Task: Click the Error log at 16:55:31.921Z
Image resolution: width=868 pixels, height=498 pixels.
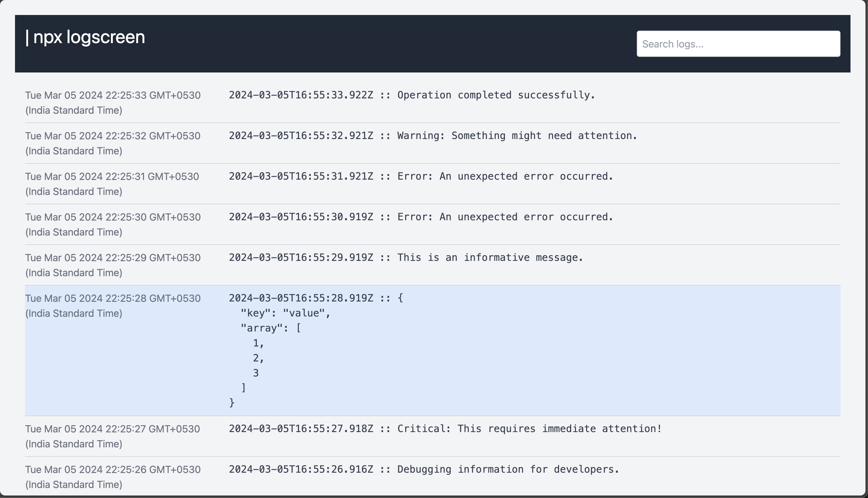Action: click(421, 177)
